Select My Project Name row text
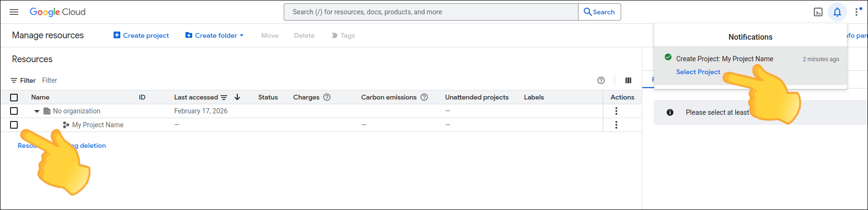Screen dimensions: 868x210 (98, 125)
